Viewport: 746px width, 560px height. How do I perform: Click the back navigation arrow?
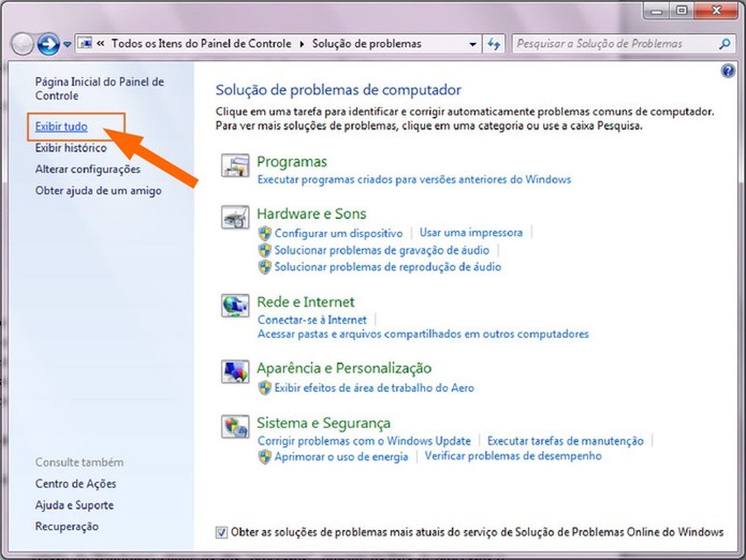pyautogui.click(x=22, y=43)
